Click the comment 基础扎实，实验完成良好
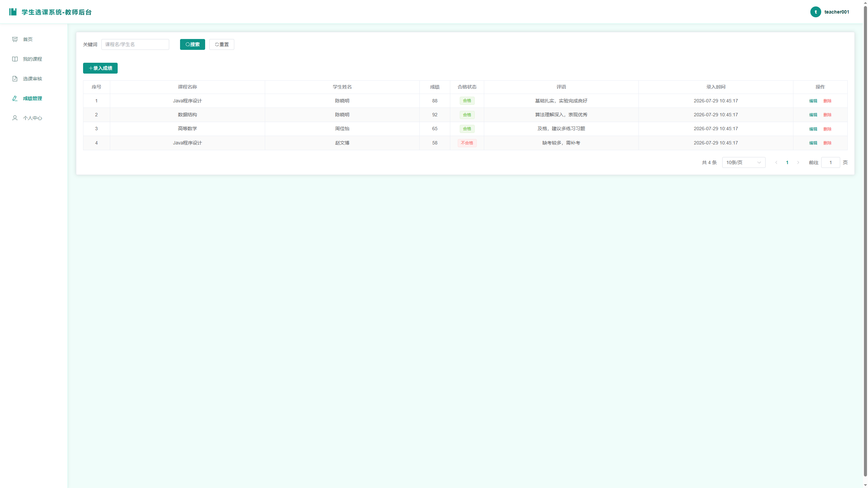 click(561, 101)
